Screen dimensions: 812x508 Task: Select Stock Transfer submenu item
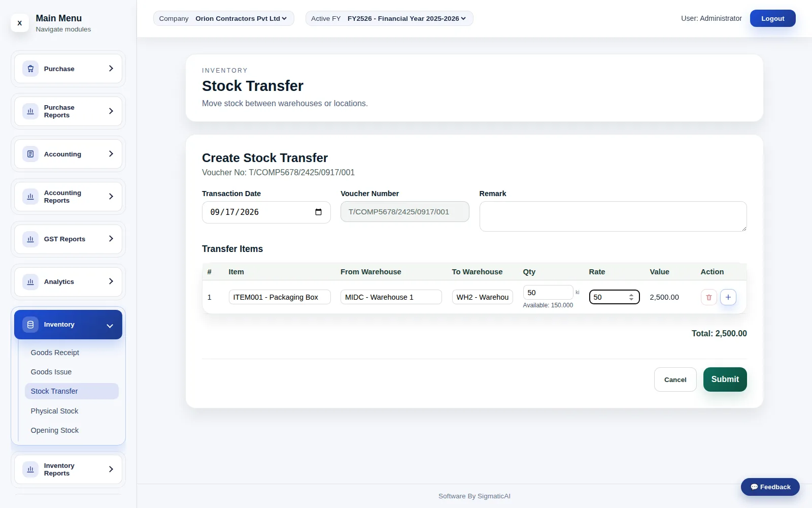point(72,391)
